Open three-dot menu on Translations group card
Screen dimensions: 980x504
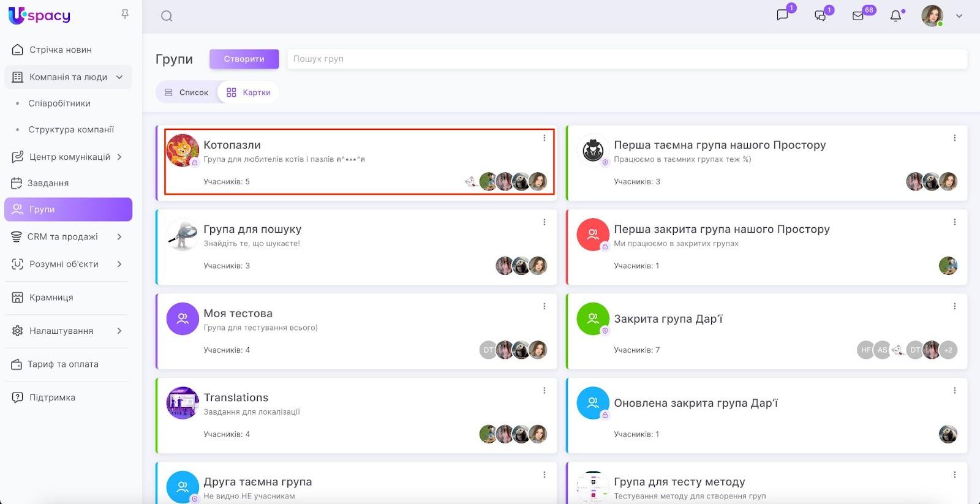(x=544, y=391)
